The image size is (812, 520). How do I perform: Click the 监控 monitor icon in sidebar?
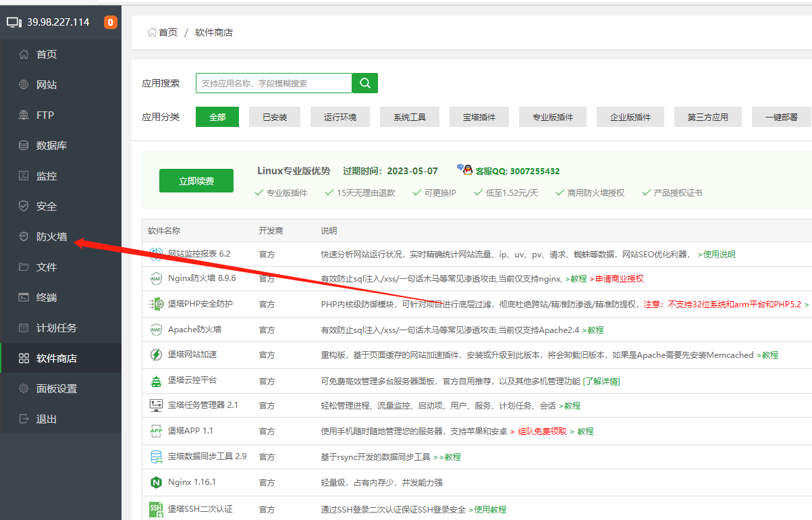24,176
